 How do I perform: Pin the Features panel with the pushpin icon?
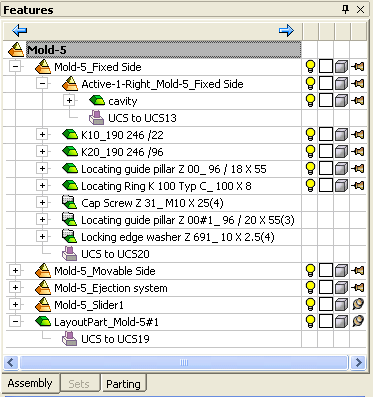pyautogui.click(x=346, y=9)
